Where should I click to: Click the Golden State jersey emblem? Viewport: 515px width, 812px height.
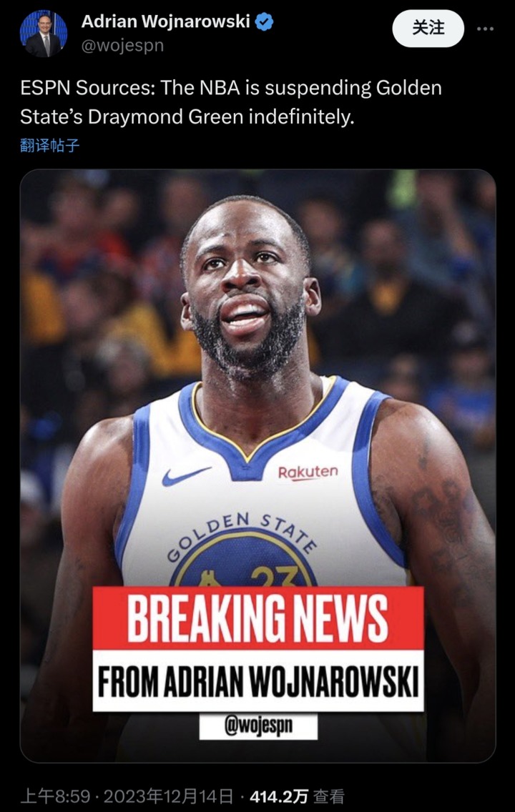pyautogui.click(x=242, y=549)
